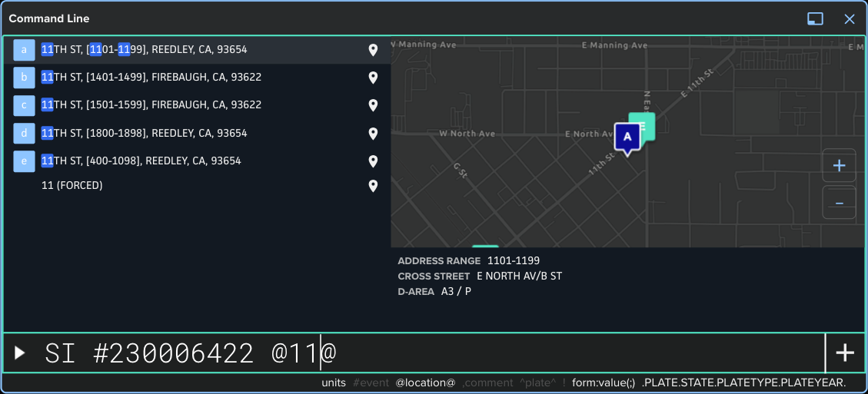The height and width of the screenshot is (394, 868).
Task: Click map pin beside Firebaugh 1501-1599 address
Action: 373,105
